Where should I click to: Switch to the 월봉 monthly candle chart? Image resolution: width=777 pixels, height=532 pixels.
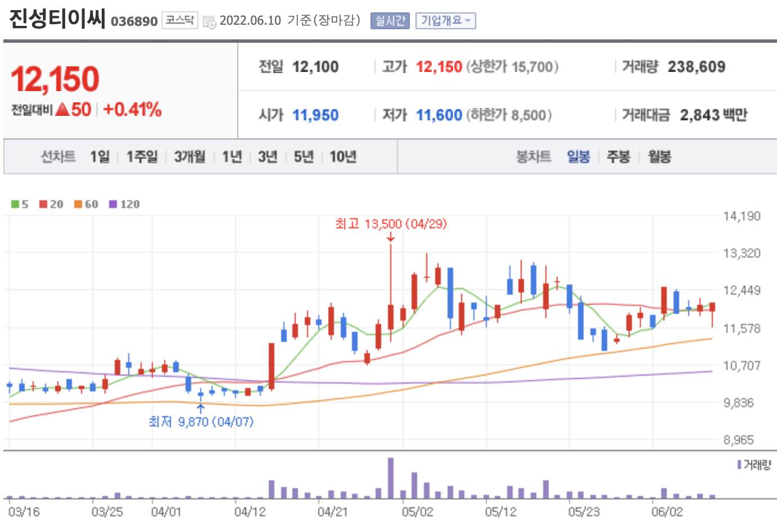coord(659,156)
